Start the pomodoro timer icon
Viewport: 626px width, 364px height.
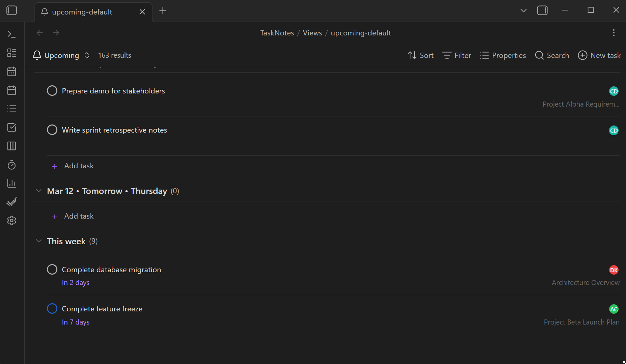(x=11, y=165)
